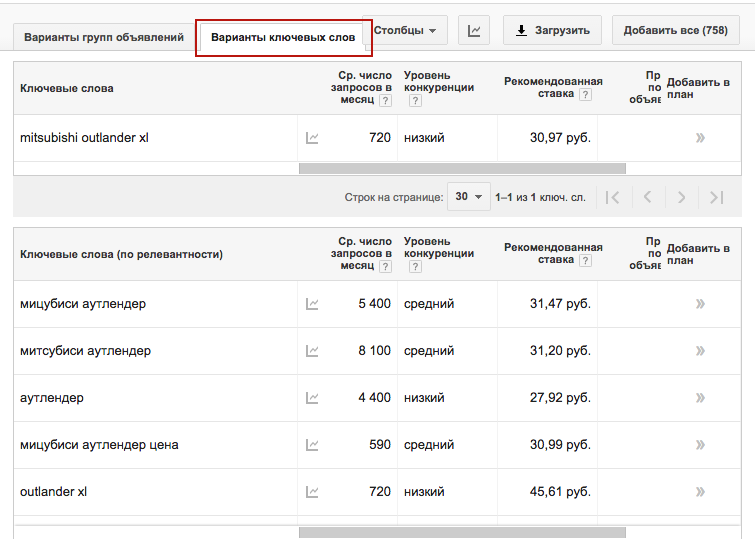Screen dimensions: 755x539
Task: Click keyword mitsubishi outlander xl
Action: 84,138
